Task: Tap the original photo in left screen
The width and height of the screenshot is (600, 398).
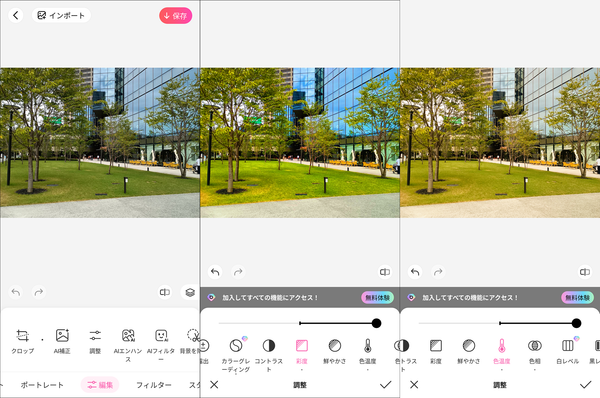Action: click(x=100, y=143)
